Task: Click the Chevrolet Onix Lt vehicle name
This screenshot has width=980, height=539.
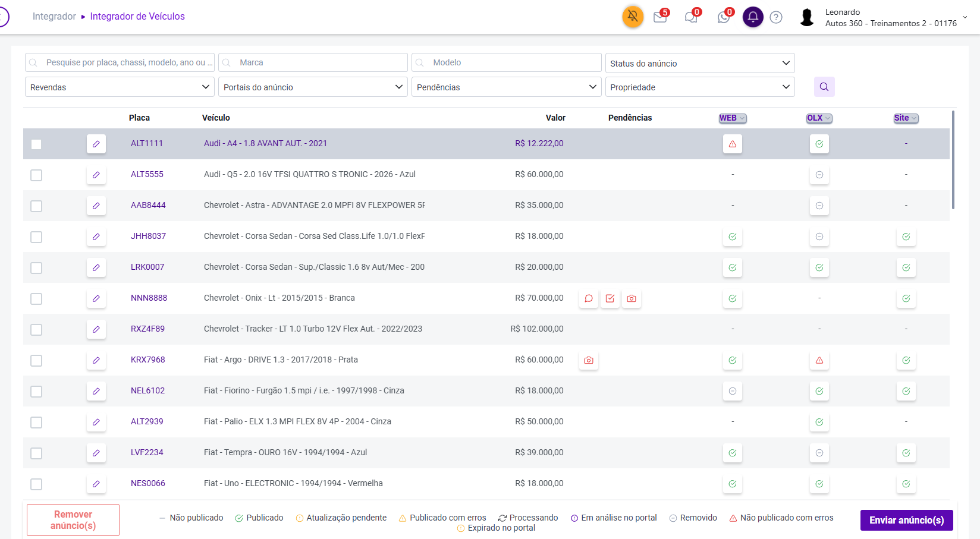Action: pos(279,298)
